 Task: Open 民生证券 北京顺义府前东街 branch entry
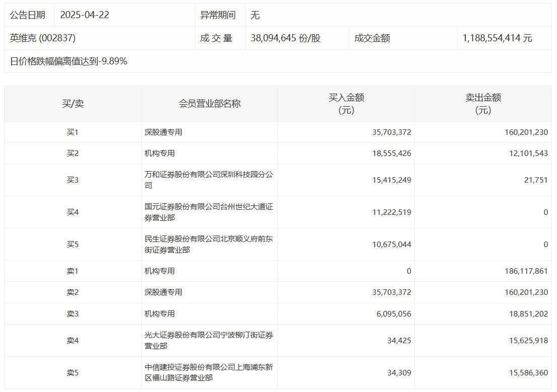point(208,244)
